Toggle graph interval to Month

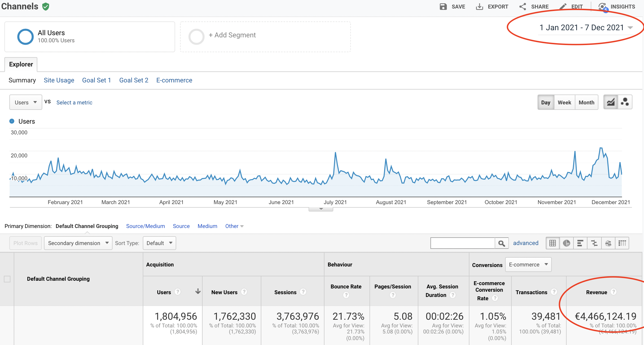pos(586,102)
